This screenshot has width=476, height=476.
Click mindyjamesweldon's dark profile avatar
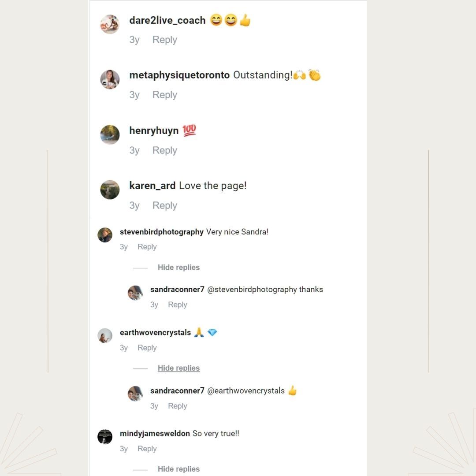[x=105, y=437]
